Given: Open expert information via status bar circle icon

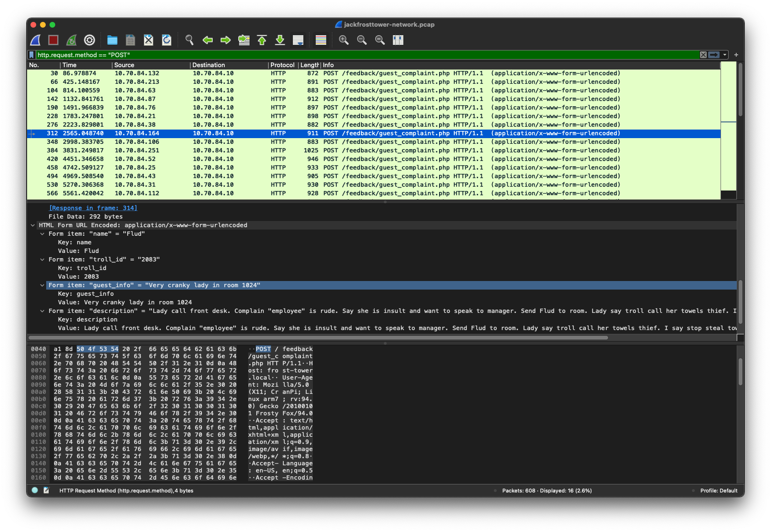Looking at the screenshot, I should pyautogui.click(x=35, y=490).
